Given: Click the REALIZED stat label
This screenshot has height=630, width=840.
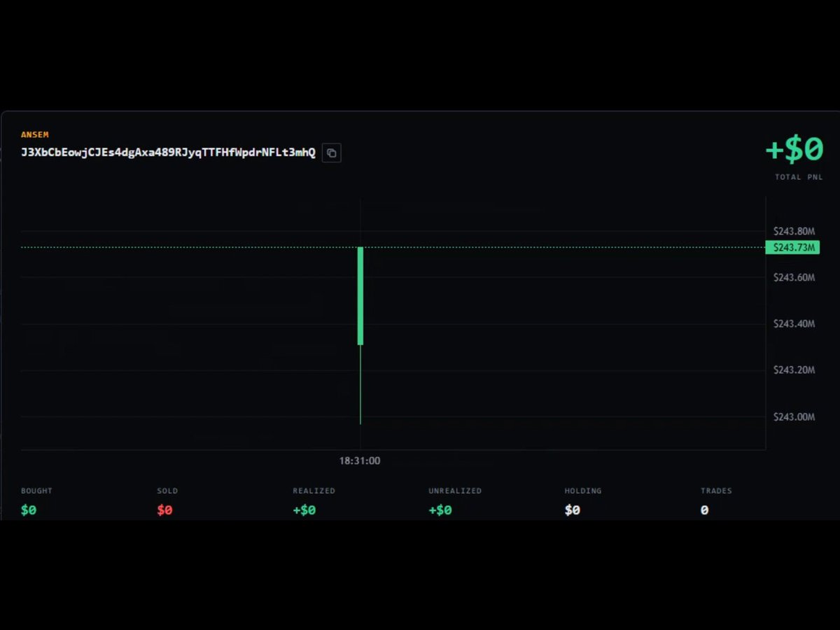Looking at the screenshot, I should (314, 491).
